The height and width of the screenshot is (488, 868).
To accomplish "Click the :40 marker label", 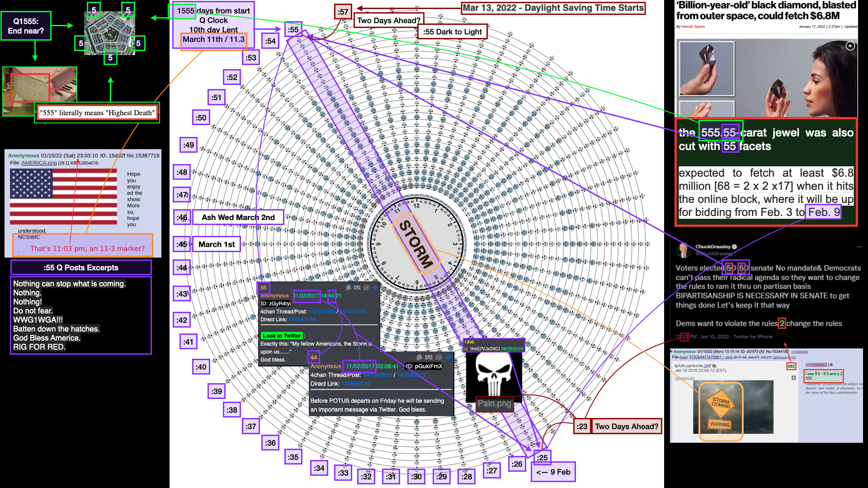I will click(x=201, y=367).
